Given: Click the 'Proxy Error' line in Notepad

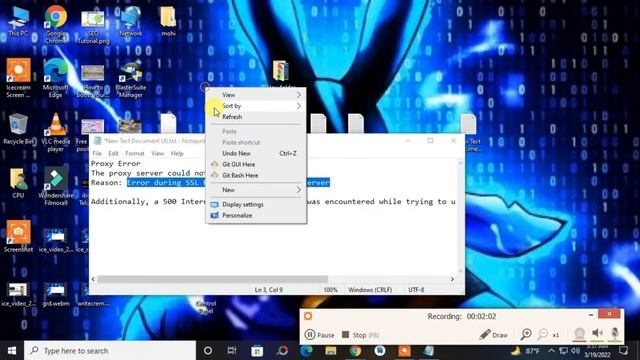Looking at the screenshot, I should click(x=116, y=163).
